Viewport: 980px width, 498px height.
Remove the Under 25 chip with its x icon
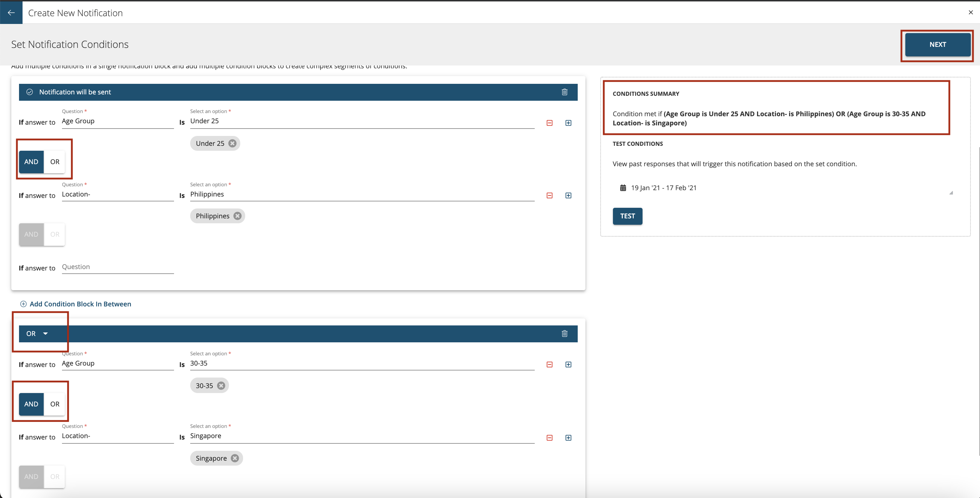point(232,143)
